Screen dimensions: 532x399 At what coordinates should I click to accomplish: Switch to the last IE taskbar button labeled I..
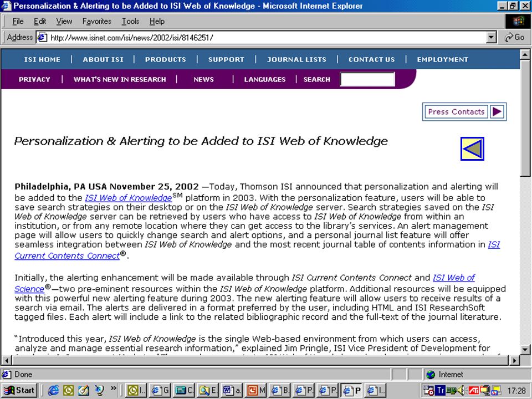click(375, 391)
